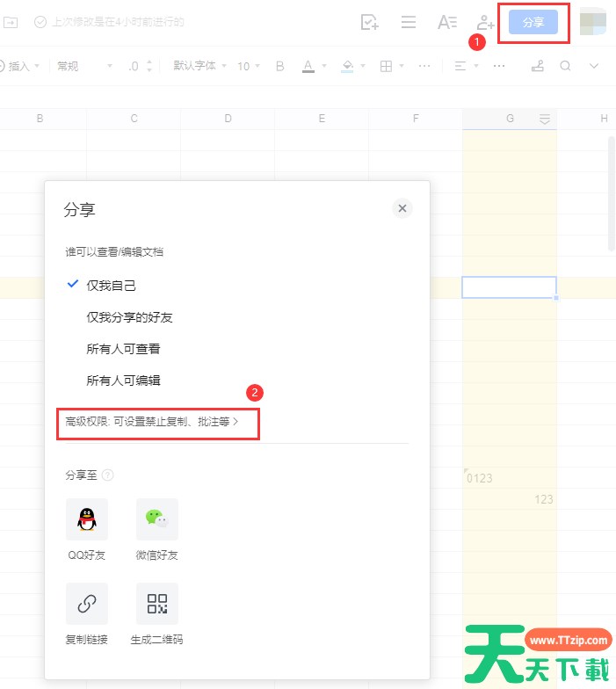
Task: Click the 复制链接 copy link icon
Action: coord(86,604)
